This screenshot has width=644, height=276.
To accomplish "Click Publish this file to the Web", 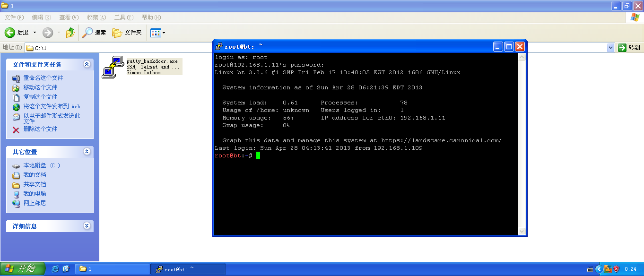I will (x=52, y=106).
